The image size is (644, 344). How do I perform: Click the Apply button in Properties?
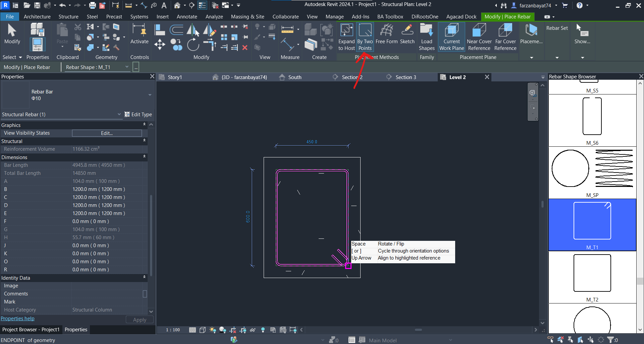pos(139,320)
